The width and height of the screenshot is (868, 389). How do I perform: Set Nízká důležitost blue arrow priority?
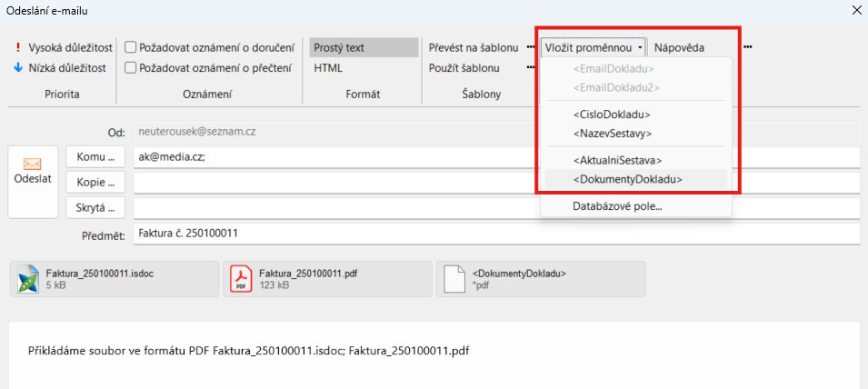[x=18, y=67]
